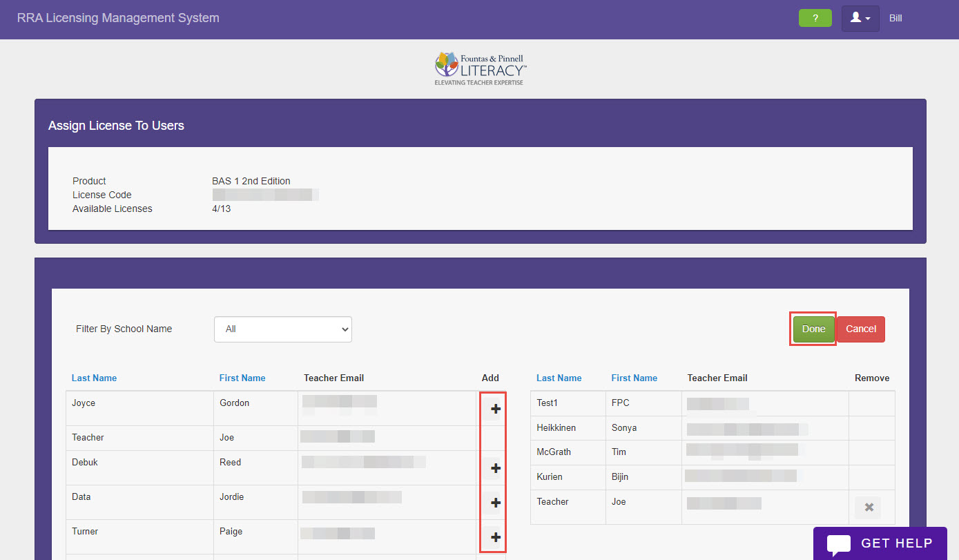This screenshot has width=959, height=560.
Task: Sort teachers by First Name column
Action: [x=242, y=378]
